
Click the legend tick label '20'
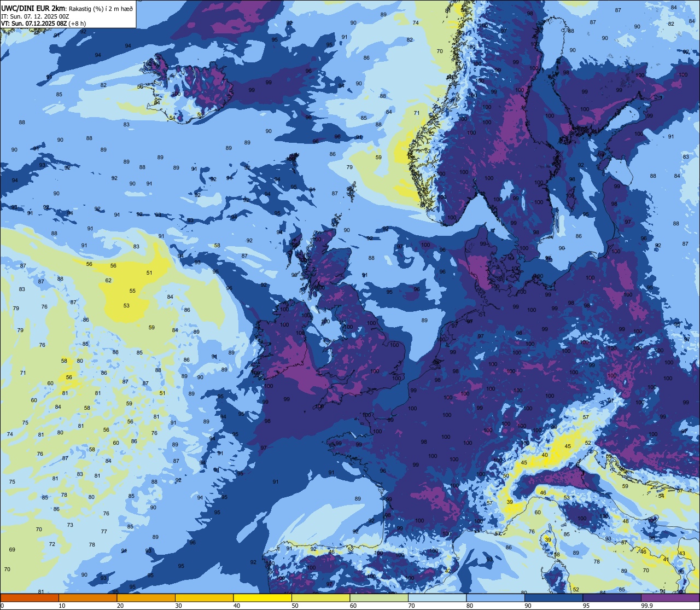[120, 606]
